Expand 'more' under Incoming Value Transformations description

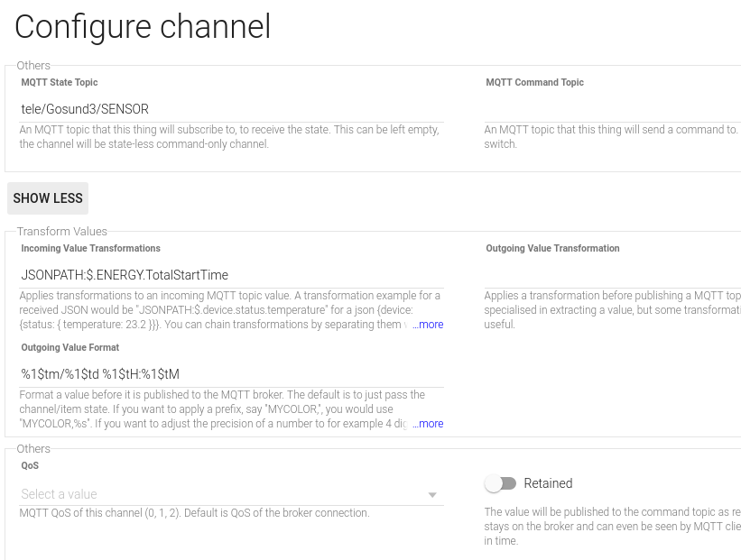[431, 325]
